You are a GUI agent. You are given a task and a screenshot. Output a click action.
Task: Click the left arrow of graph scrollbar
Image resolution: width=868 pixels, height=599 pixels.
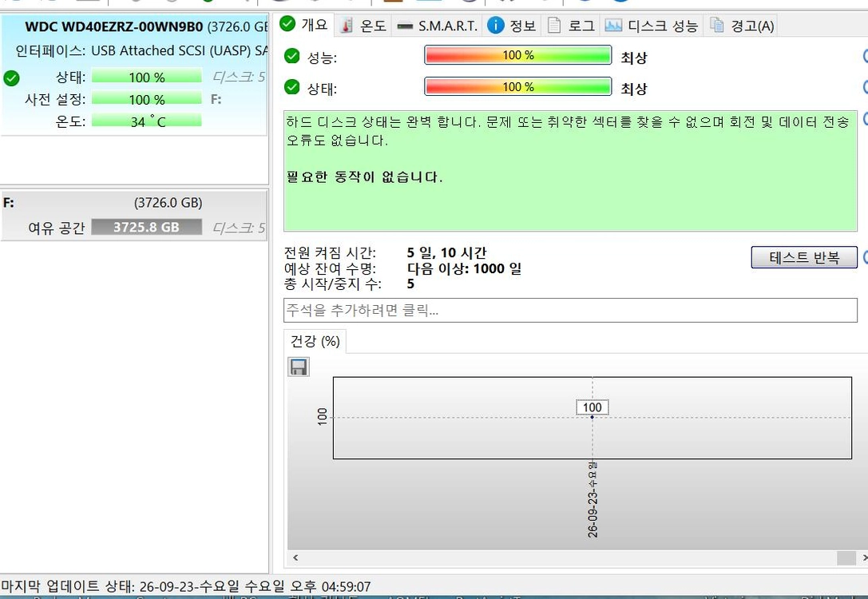tap(295, 558)
